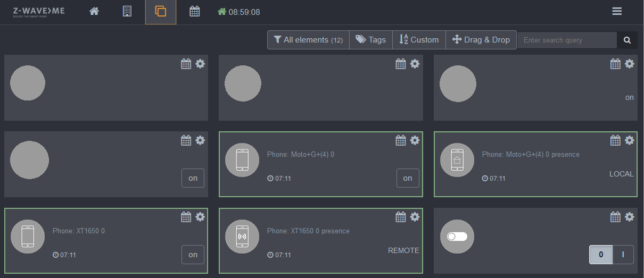Enable Drag & Drop mode

click(481, 40)
